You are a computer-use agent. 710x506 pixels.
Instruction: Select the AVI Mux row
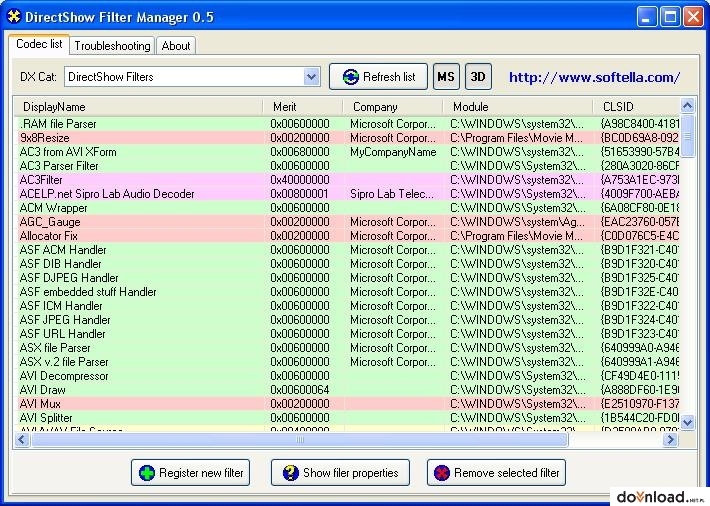(347, 404)
